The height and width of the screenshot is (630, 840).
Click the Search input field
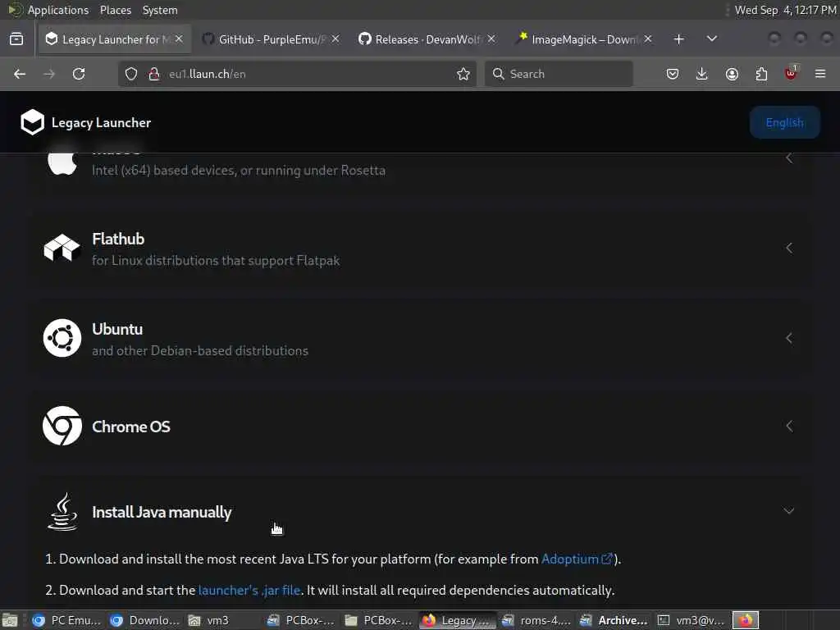[x=559, y=74]
